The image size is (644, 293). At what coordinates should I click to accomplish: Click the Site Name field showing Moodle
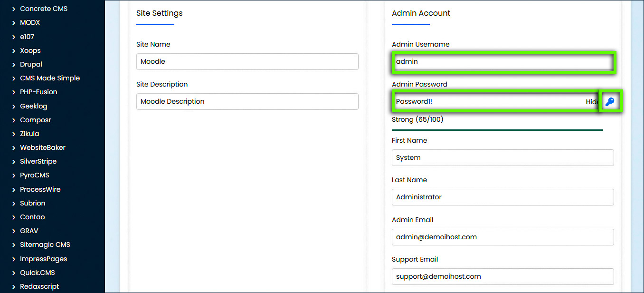[x=247, y=61]
